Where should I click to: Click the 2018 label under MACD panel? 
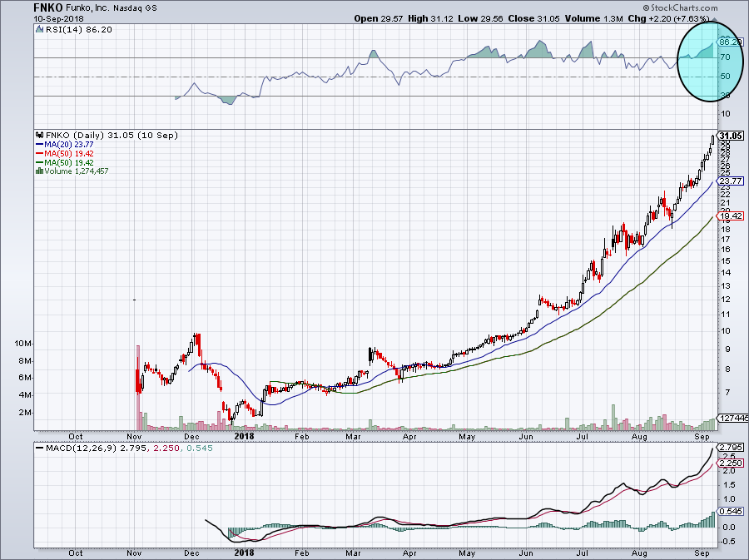[244, 553]
